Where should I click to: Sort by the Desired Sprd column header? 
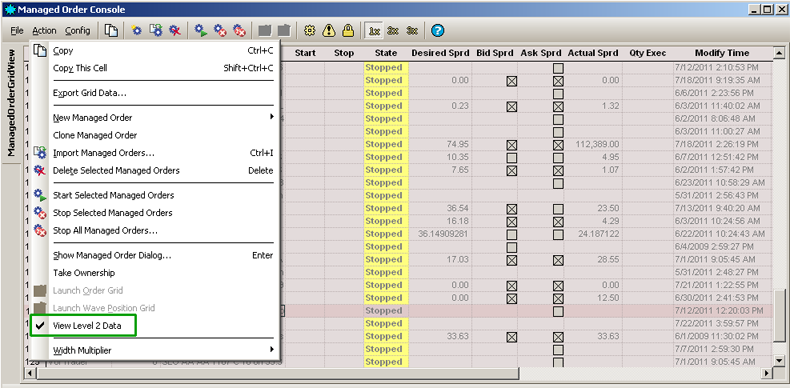point(440,53)
